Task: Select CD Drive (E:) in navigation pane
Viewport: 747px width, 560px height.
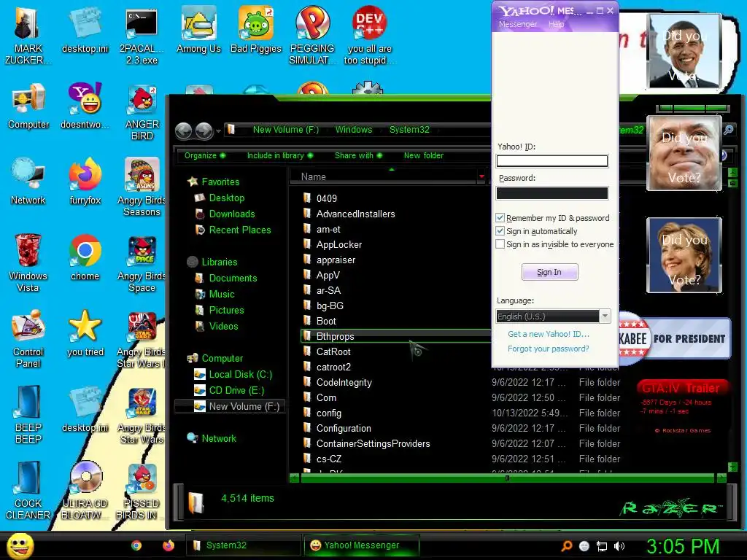Action: click(236, 391)
